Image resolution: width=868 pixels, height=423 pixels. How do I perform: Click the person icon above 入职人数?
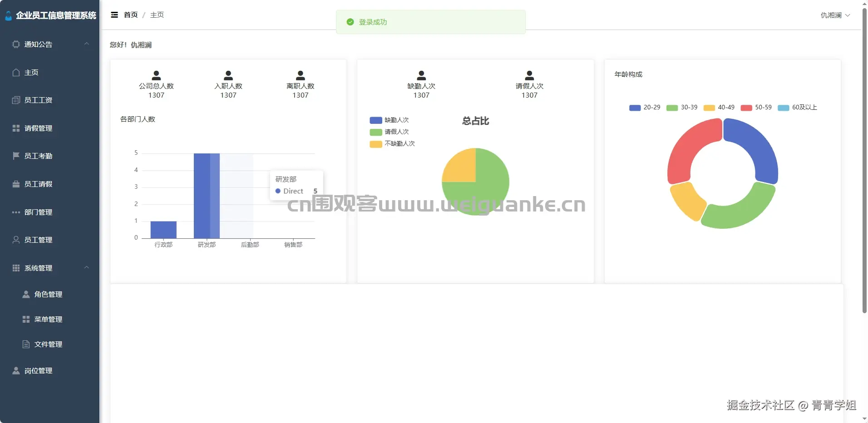(x=228, y=75)
